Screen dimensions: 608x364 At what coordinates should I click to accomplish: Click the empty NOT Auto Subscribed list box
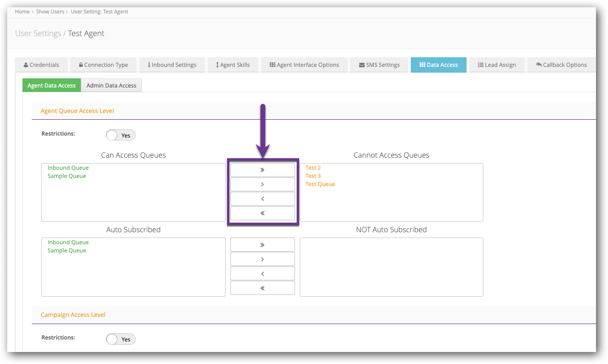click(392, 267)
